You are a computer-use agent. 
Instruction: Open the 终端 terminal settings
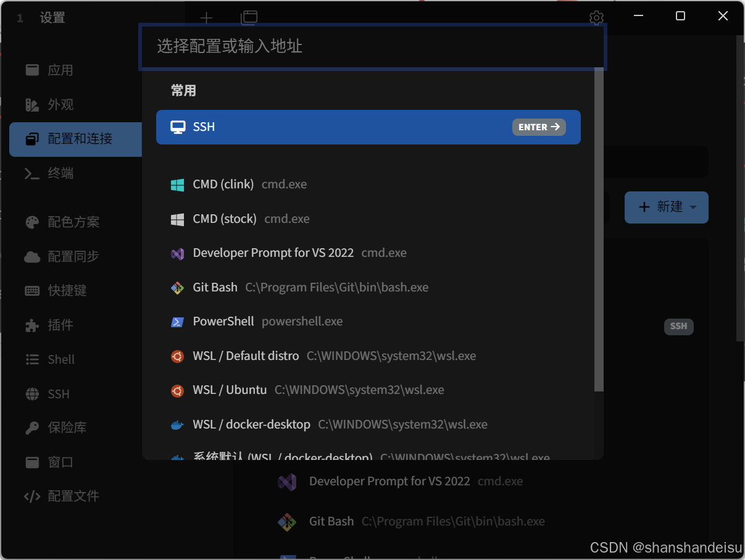pyautogui.click(x=75, y=173)
